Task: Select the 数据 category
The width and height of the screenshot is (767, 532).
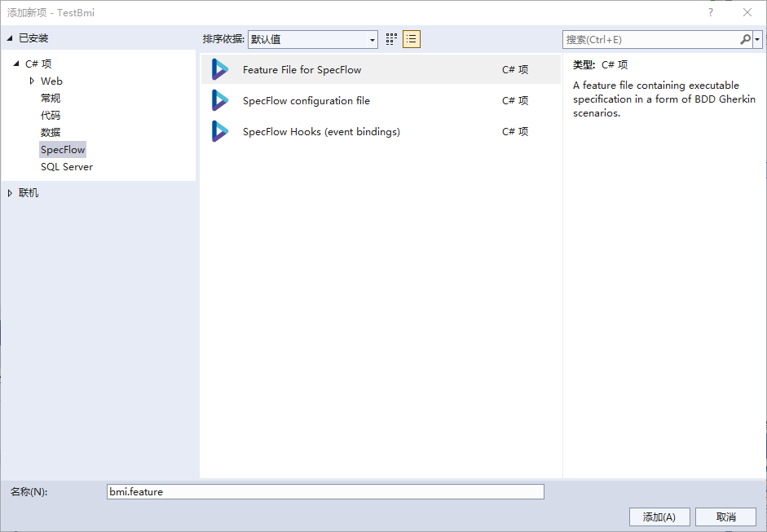Action: pyautogui.click(x=51, y=133)
